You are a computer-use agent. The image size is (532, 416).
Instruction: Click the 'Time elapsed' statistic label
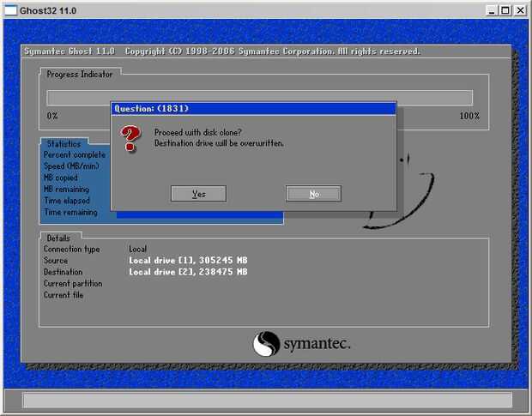67,201
